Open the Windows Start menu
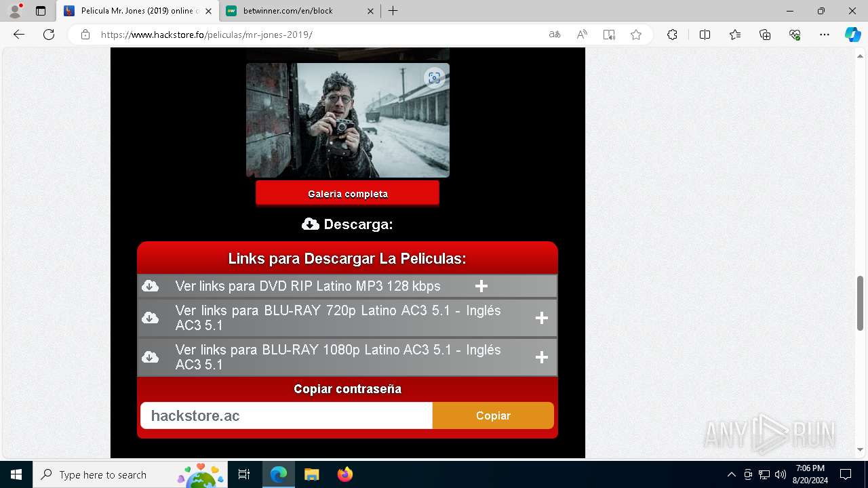Viewport: 868px width, 488px height. coord(16,474)
